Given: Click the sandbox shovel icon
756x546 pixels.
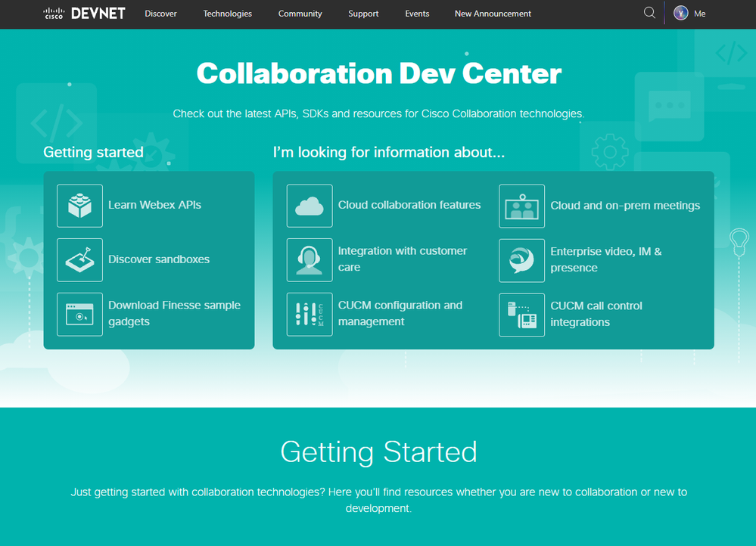Looking at the screenshot, I should pyautogui.click(x=79, y=259).
